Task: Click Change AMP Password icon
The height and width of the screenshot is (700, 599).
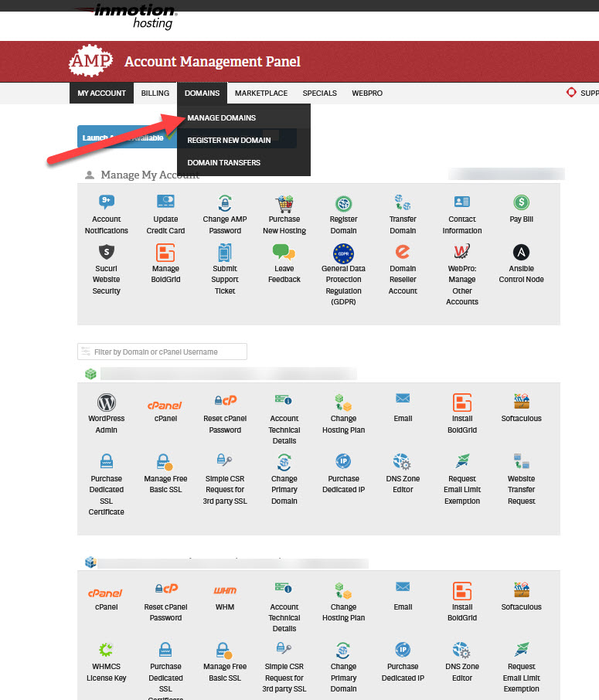Action: pos(225,202)
